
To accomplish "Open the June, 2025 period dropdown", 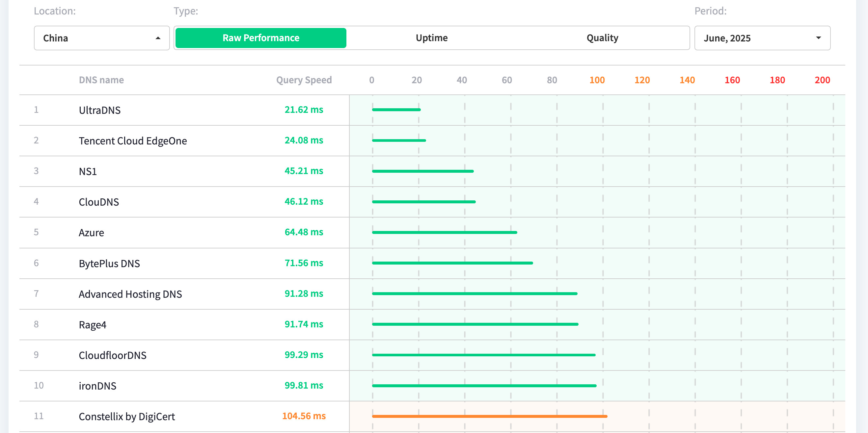I will 762,38.
